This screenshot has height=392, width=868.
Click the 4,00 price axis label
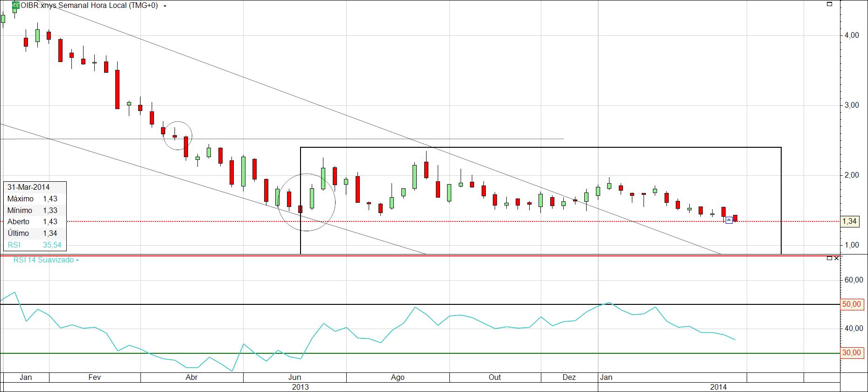click(x=851, y=35)
